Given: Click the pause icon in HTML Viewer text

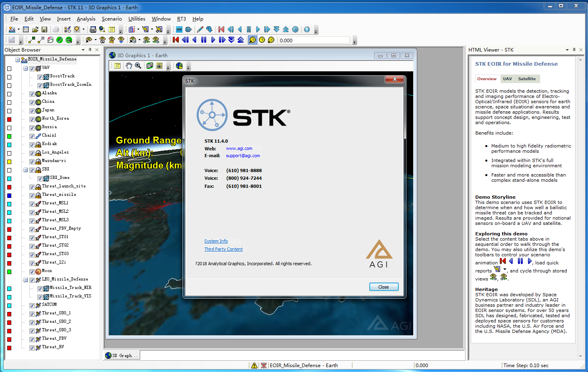Looking at the screenshot, I should pyautogui.click(x=520, y=261).
